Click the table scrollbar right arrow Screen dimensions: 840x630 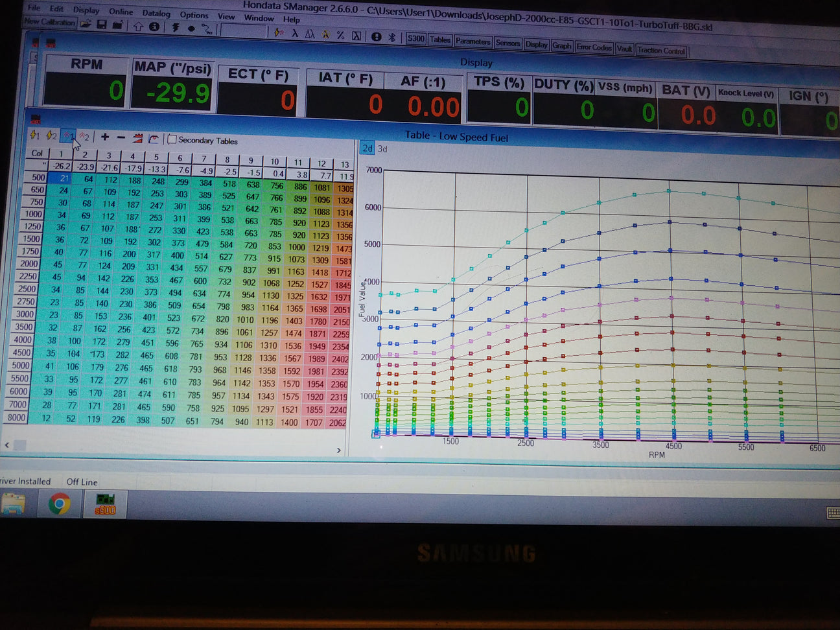point(338,450)
